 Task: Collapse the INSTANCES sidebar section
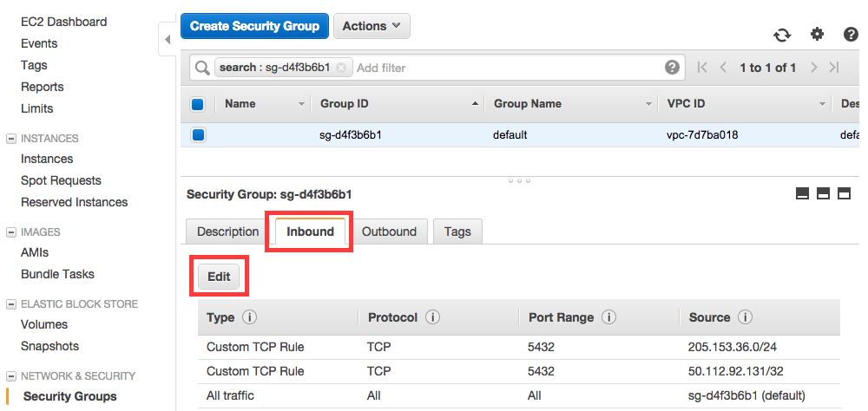[x=10, y=138]
